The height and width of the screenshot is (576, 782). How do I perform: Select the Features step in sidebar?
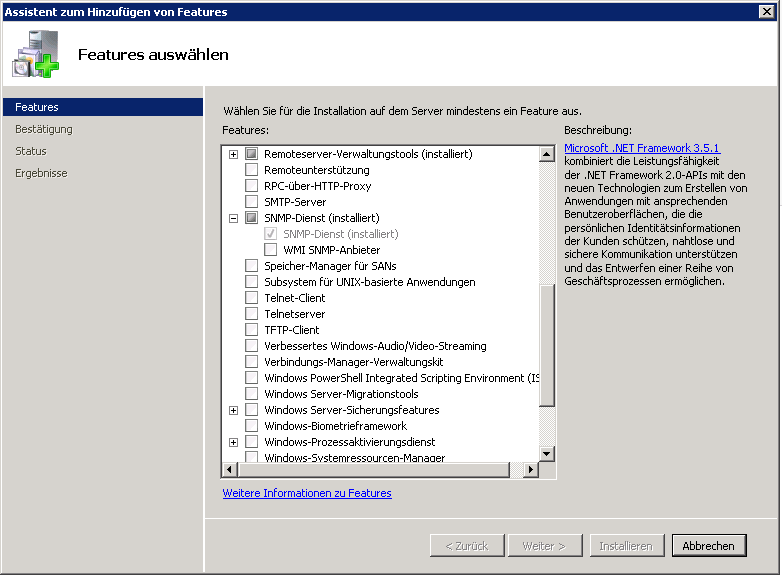click(x=37, y=107)
